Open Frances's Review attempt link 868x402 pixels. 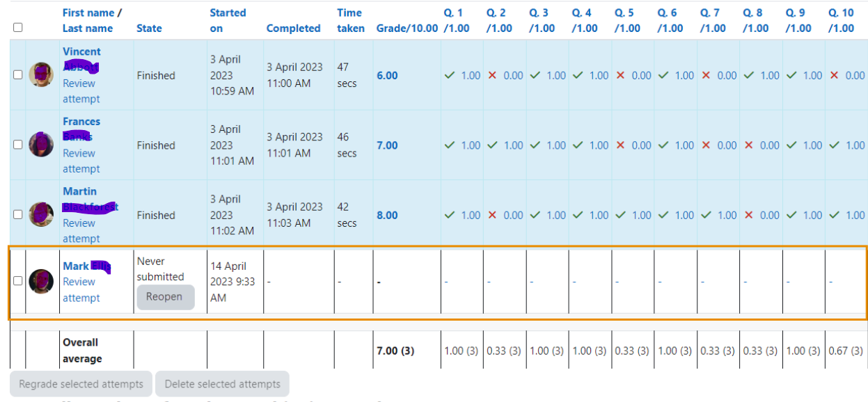pyautogui.click(x=81, y=161)
